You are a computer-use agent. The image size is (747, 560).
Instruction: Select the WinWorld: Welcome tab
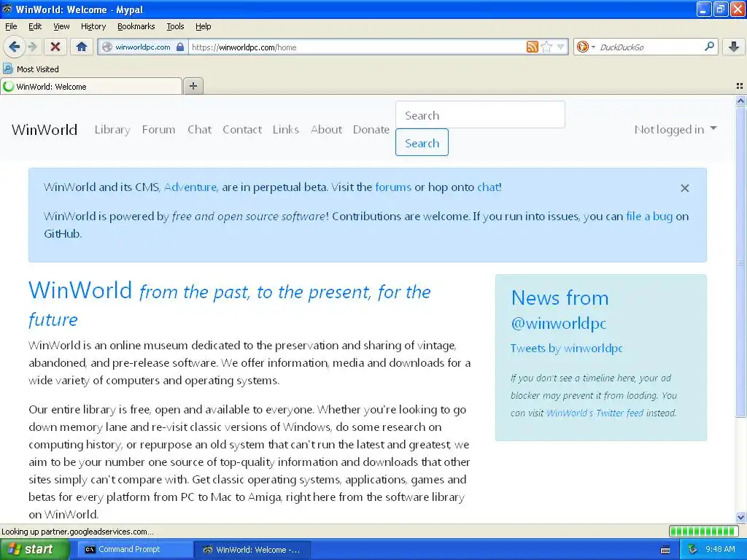coord(91,86)
